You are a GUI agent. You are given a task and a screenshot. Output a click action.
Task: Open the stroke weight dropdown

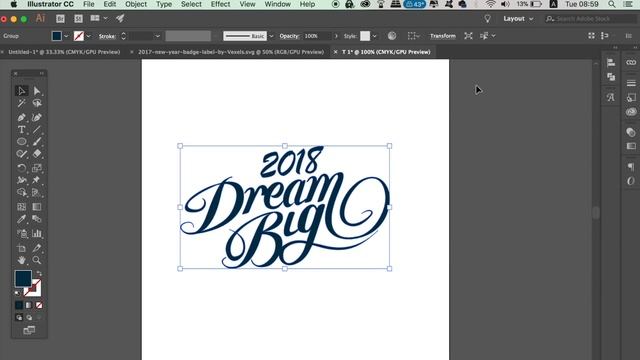158,36
